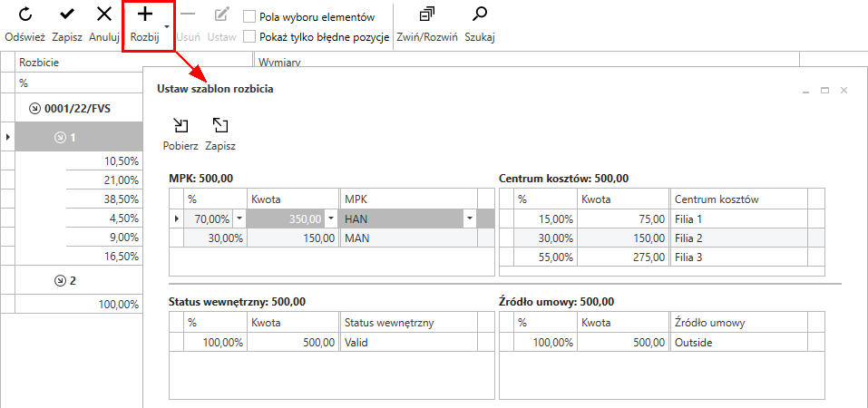
Task: Click the Usuń minus icon
Action: click(188, 15)
